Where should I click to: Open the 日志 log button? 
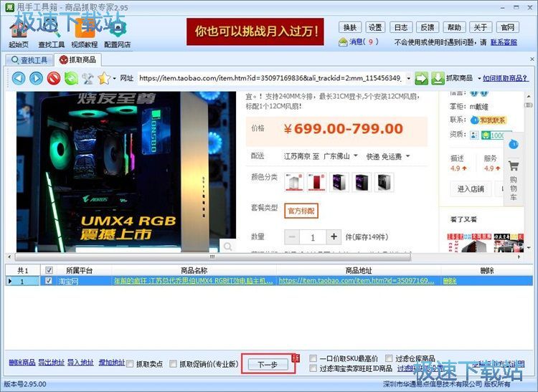click(x=401, y=27)
